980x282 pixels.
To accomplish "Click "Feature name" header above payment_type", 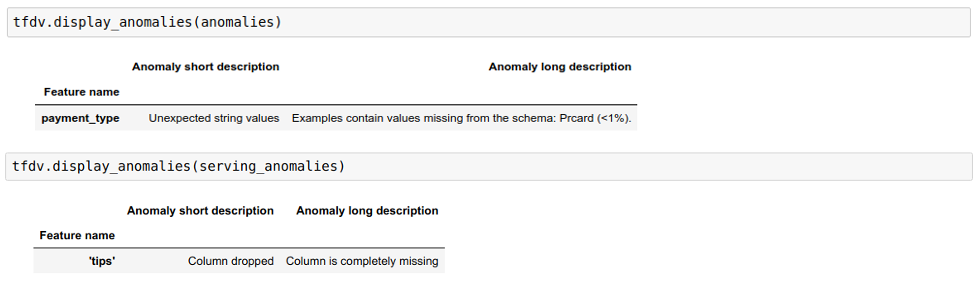I will [x=81, y=92].
